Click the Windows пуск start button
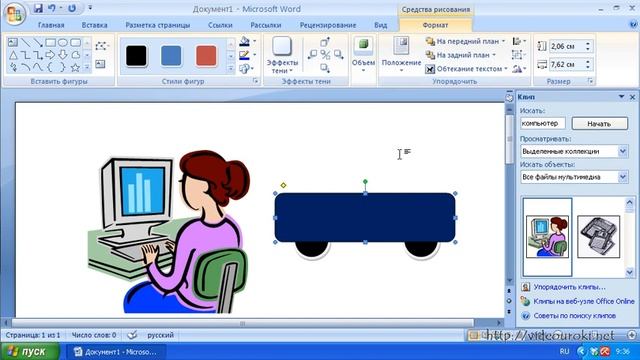Screen dimensions: 640x360 tap(30, 352)
